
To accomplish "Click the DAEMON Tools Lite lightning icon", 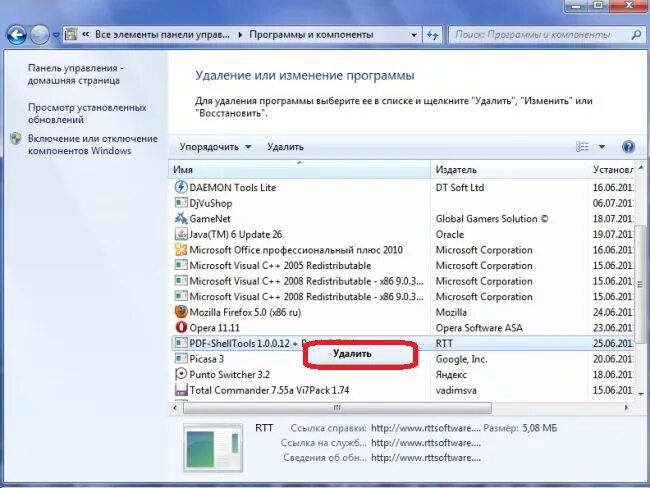I will (x=181, y=187).
